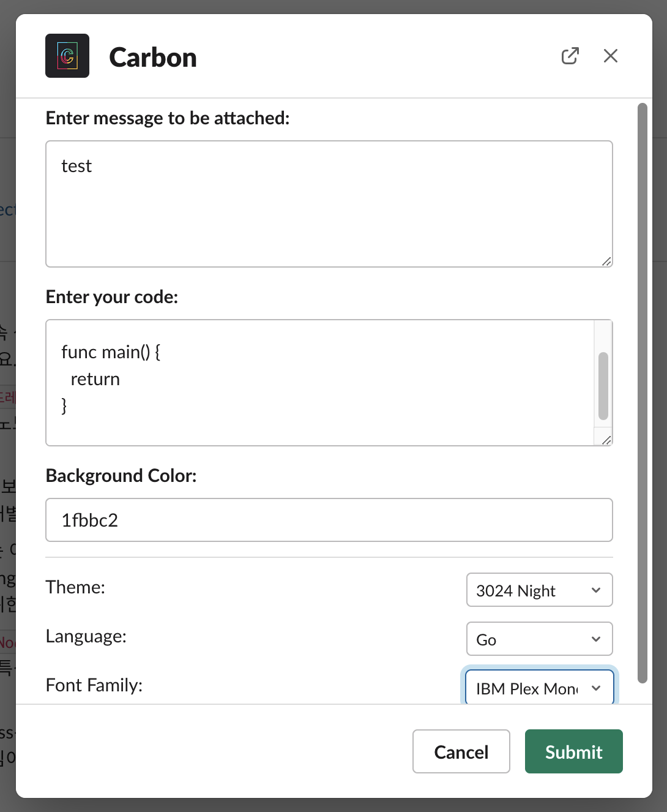Click the code text area's scrollbar thumb
The height and width of the screenshot is (812, 667).
[x=603, y=386]
